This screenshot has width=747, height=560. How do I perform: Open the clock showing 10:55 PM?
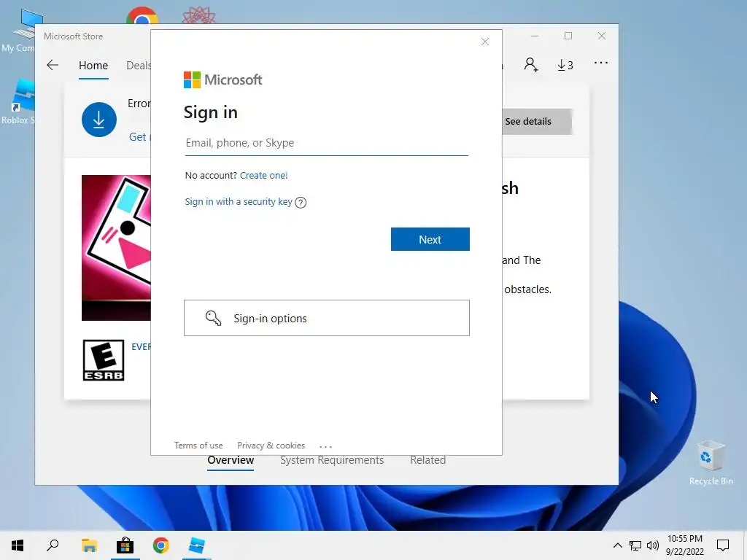pos(685,545)
